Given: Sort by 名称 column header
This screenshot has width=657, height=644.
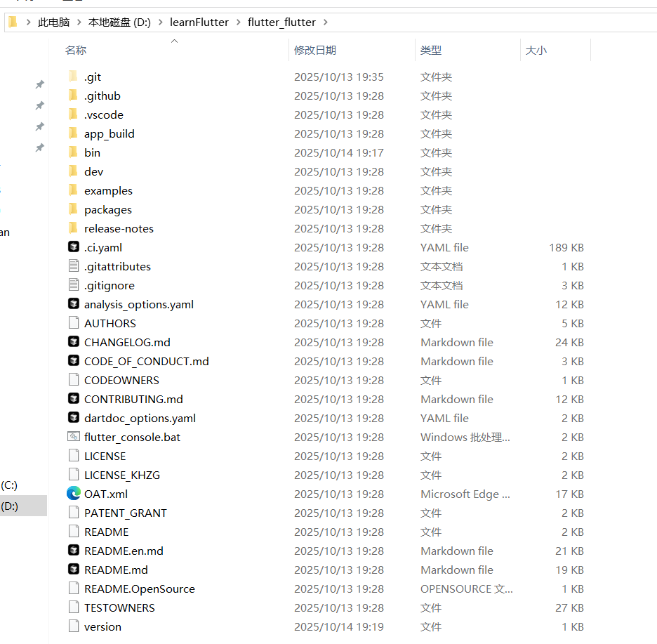Looking at the screenshot, I should coord(76,51).
